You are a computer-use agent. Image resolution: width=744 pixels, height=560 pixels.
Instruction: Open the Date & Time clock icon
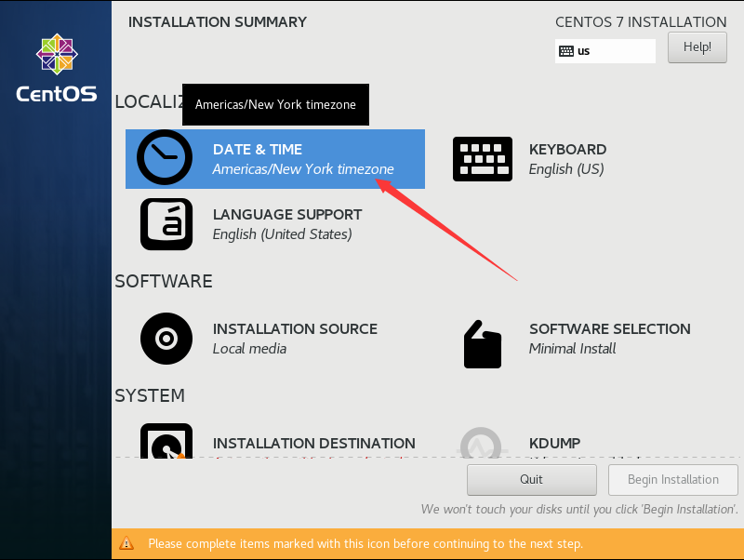pos(165,157)
